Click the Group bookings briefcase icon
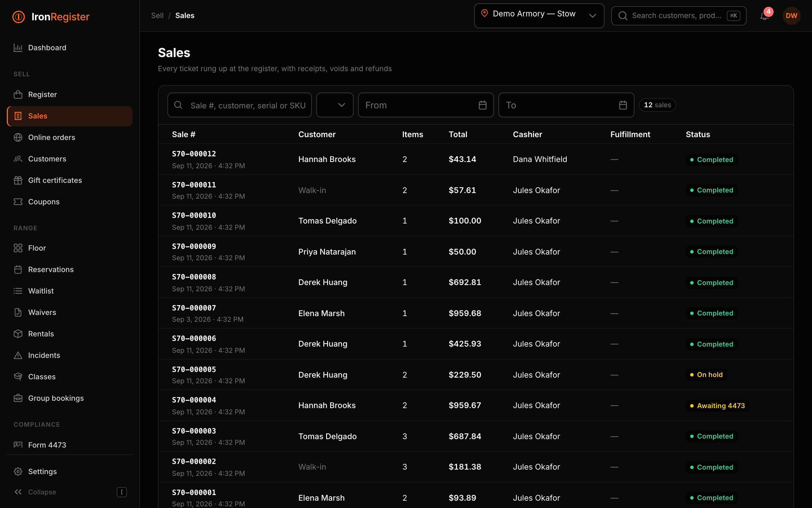The height and width of the screenshot is (508, 812). coord(18,398)
